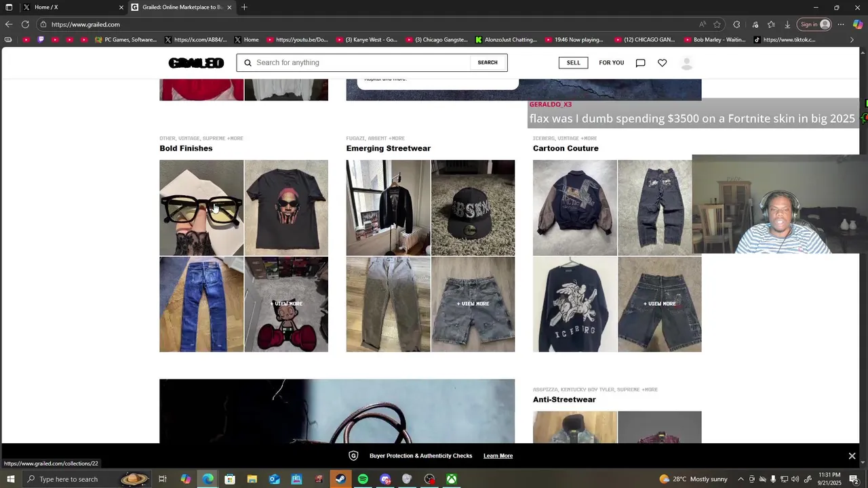Open Spotify from the taskbar
Image resolution: width=868 pixels, height=488 pixels.
click(x=363, y=479)
